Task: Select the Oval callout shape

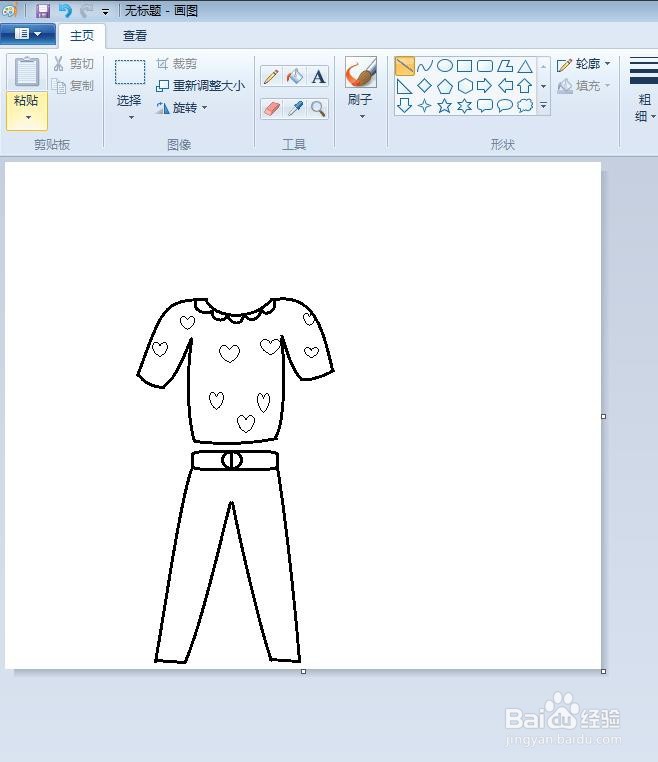Action: tap(505, 105)
